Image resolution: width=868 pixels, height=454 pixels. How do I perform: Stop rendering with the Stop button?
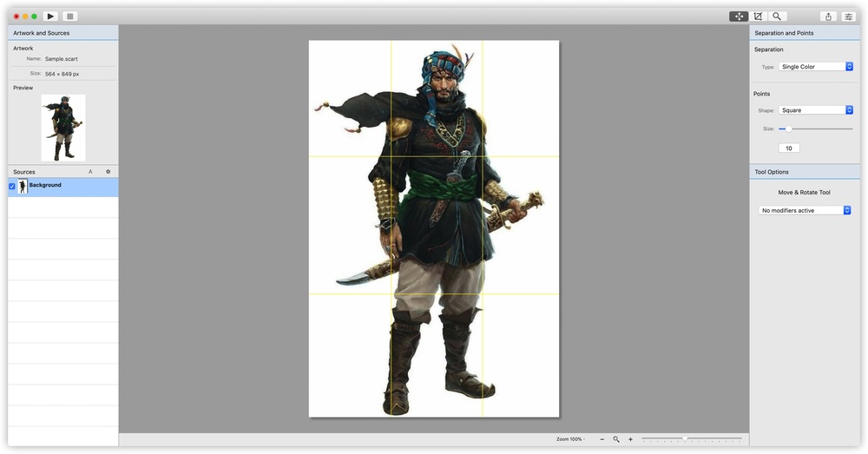[x=69, y=16]
